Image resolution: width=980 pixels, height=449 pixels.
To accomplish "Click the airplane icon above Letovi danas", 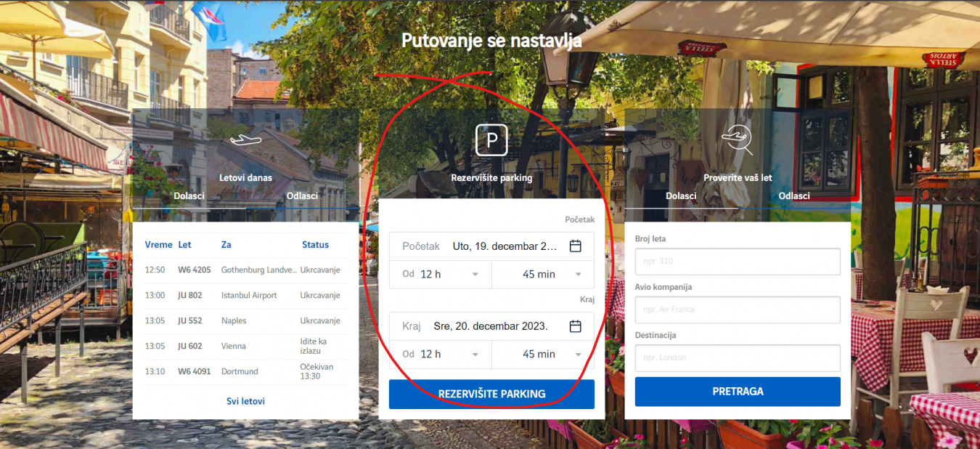I will coord(245,139).
